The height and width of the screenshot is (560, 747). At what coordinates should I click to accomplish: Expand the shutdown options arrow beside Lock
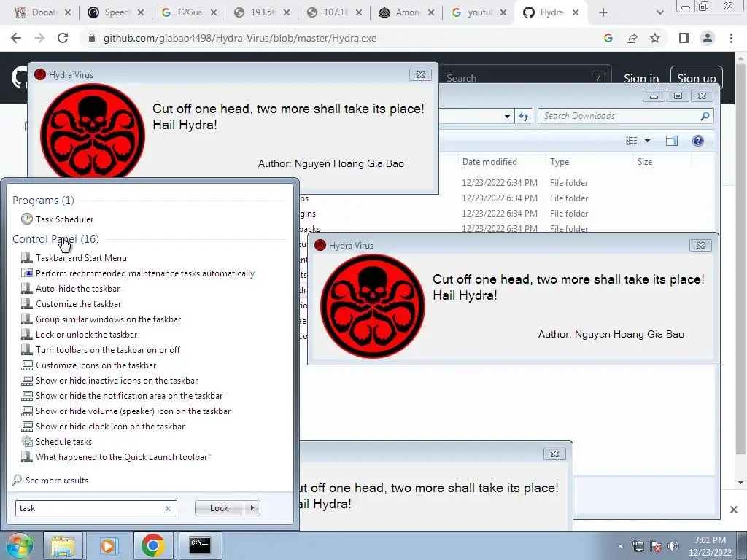(x=252, y=508)
